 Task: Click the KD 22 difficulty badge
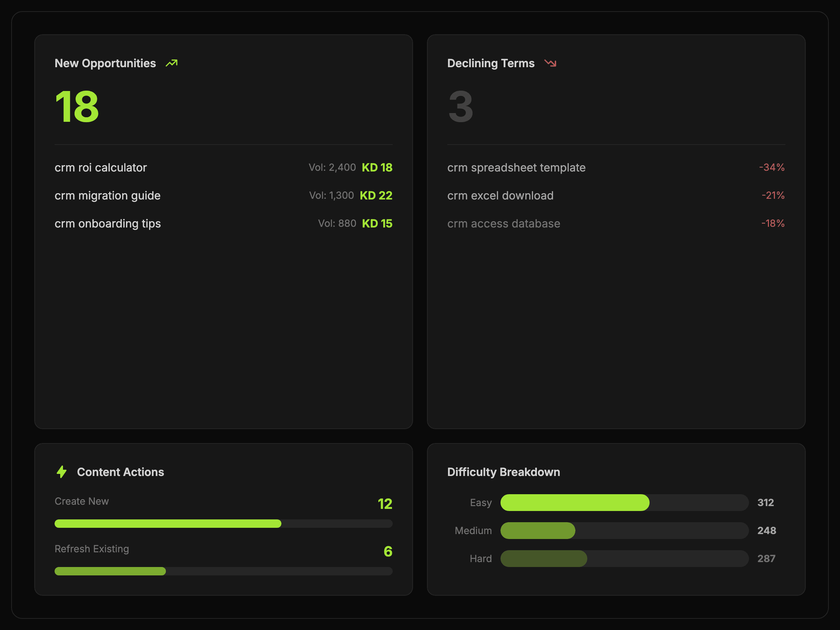[376, 196]
